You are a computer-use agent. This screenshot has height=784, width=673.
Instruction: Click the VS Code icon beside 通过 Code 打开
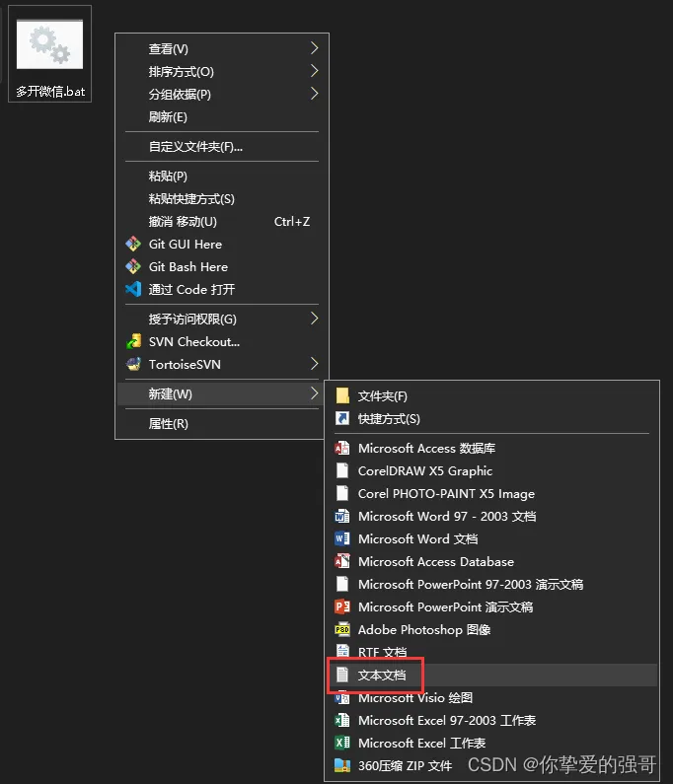(x=133, y=289)
